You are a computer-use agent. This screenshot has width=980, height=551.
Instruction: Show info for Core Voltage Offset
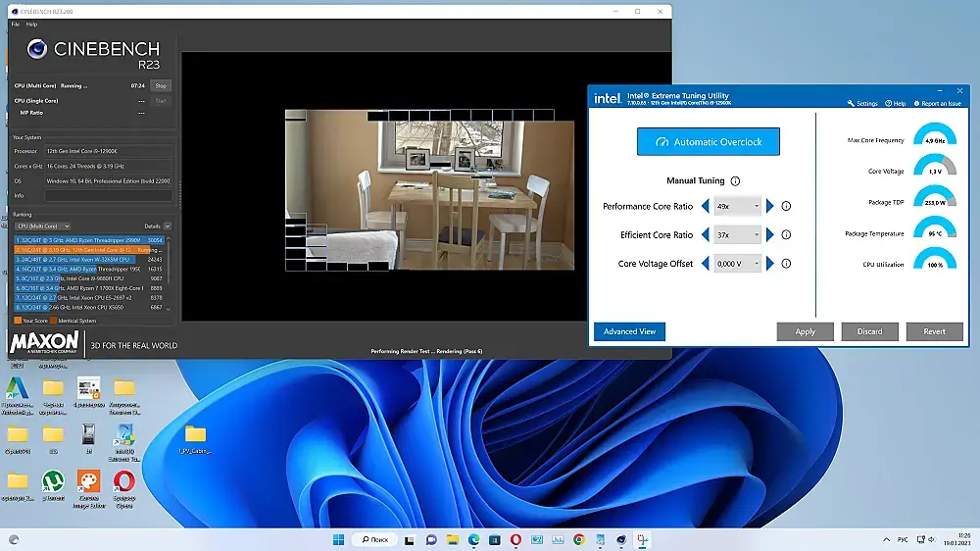786,264
